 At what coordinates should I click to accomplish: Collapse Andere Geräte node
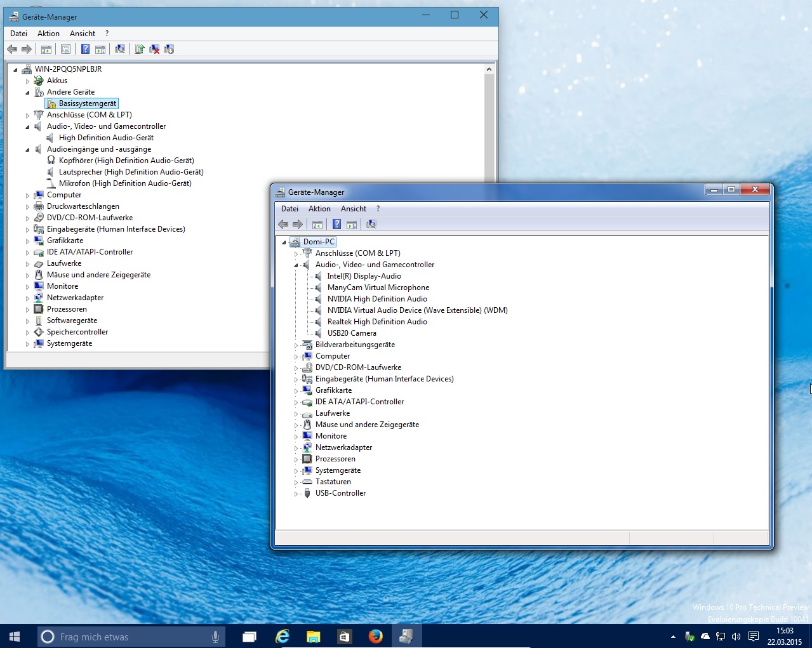tap(27, 93)
